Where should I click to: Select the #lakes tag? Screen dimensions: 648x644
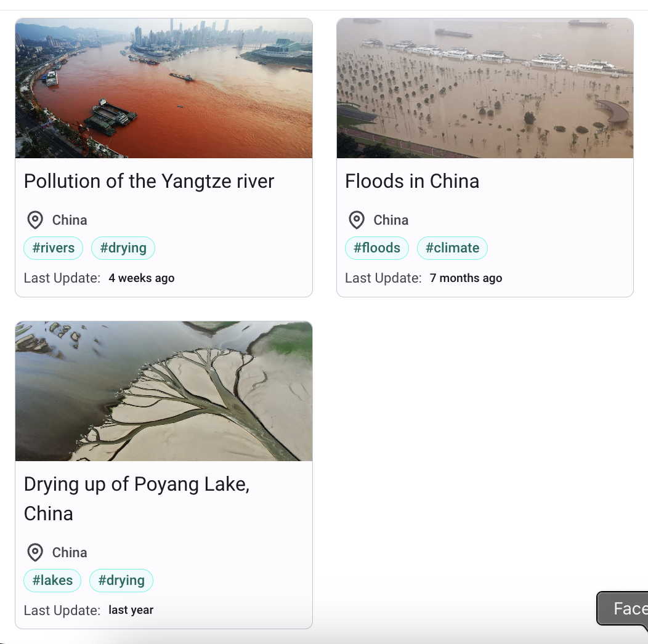coord(52,581)
